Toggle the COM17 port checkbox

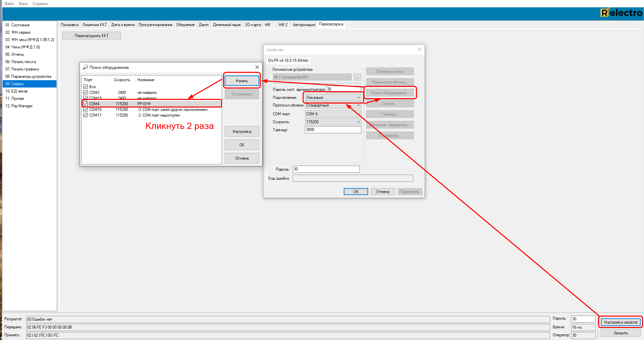tap(86, 115)
